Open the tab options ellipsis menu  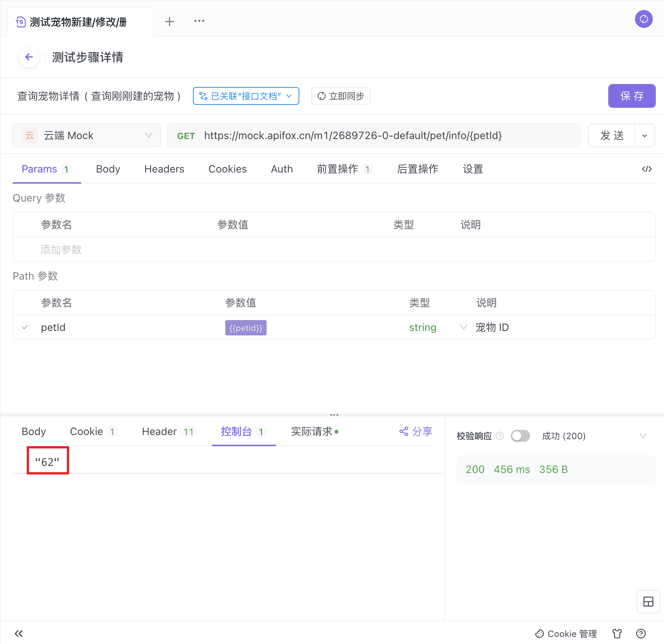pyautogui.click(x=199, y=21)
